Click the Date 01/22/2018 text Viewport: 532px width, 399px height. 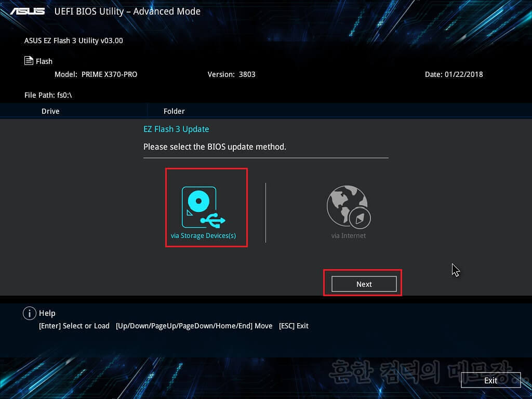(454, 74)
